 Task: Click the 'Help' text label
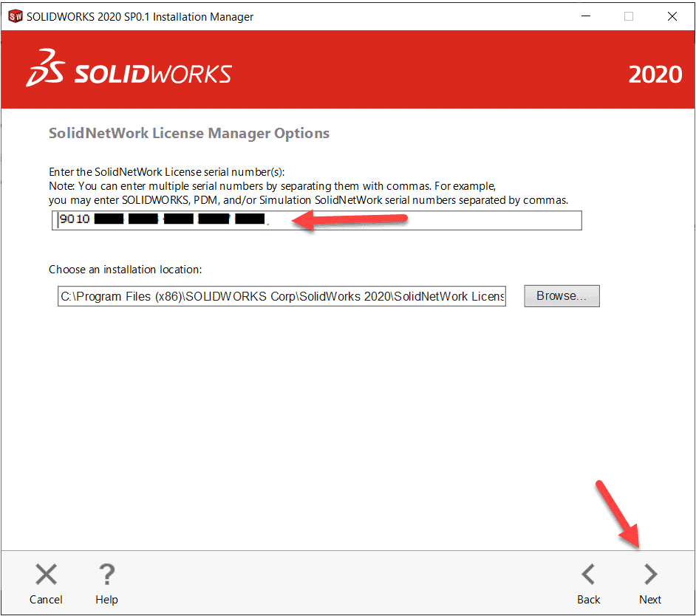pyautogui.click(x=106, y=600)
